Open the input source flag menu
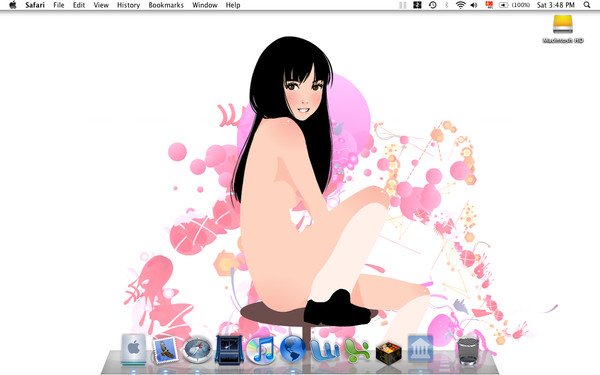Viewport: 600px width, 375px height. (489, 5)
